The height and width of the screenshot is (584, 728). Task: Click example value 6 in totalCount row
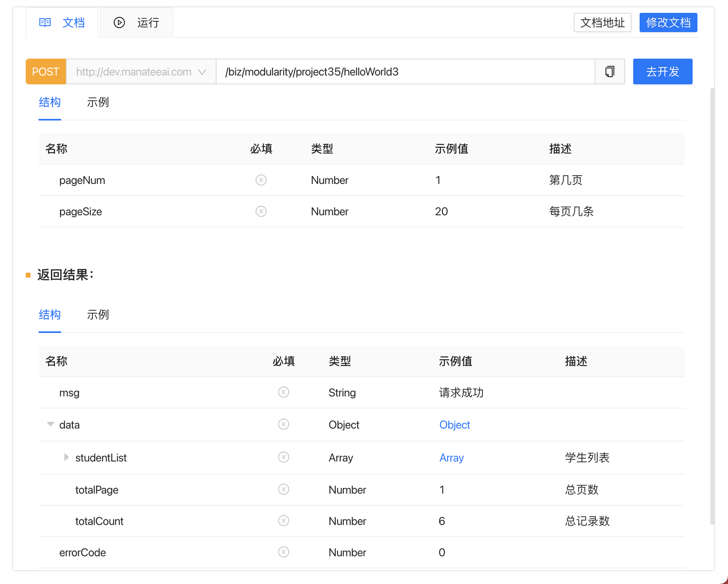pos(442,521)
